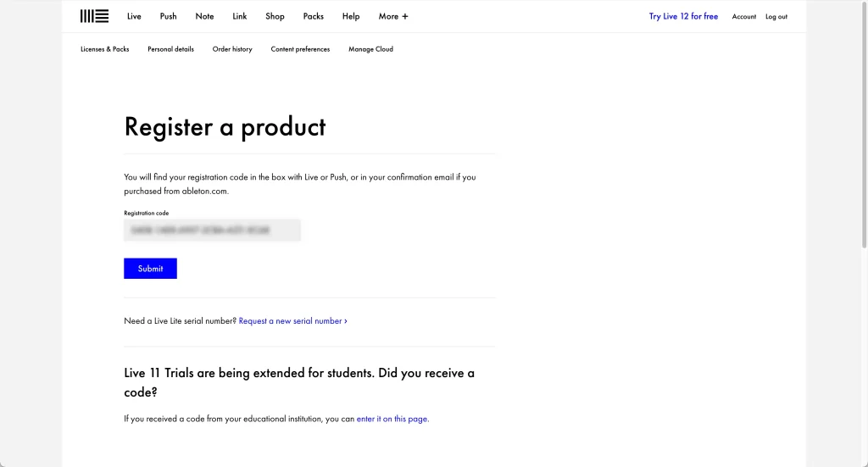Image resolution: width=868 pixels, height=467 pixels.
Task: Open the Manage Cloud tab
Action: 370,49
